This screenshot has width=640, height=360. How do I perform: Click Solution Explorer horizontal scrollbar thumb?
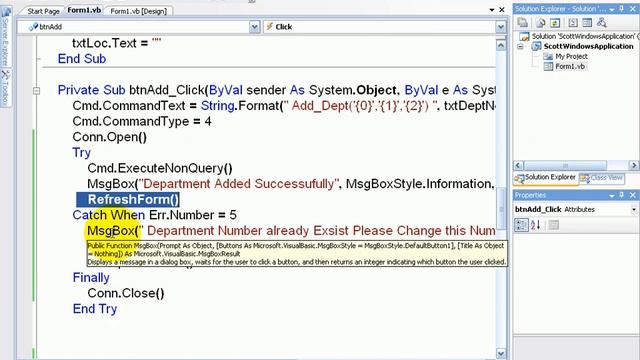[565, 165]
